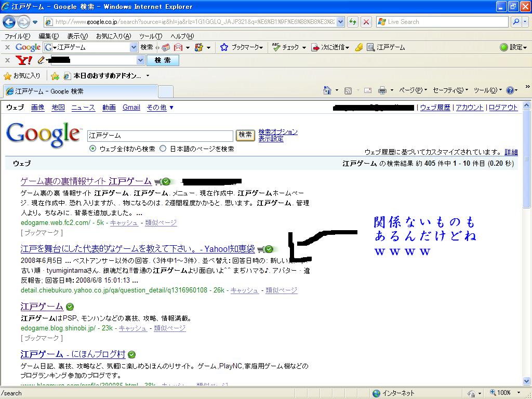
Task: Click the spell Check icon
Action: [x=276, y=47]
